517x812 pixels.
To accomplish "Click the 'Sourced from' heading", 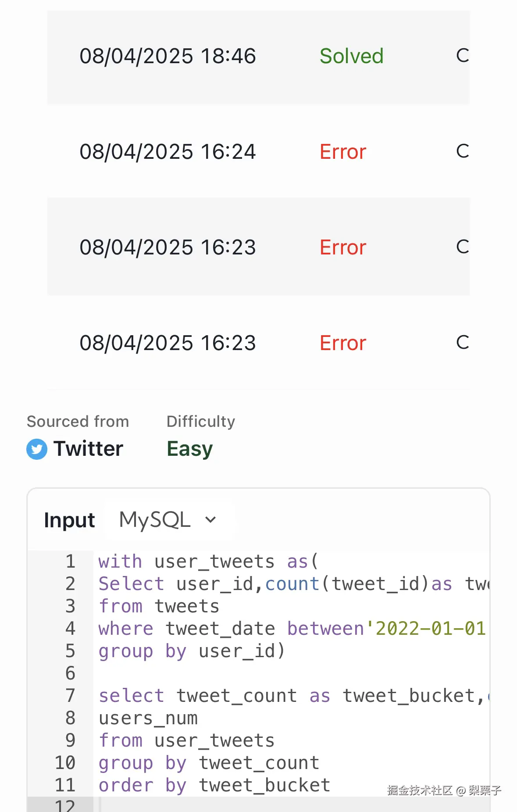I will [x=78, y=422].
